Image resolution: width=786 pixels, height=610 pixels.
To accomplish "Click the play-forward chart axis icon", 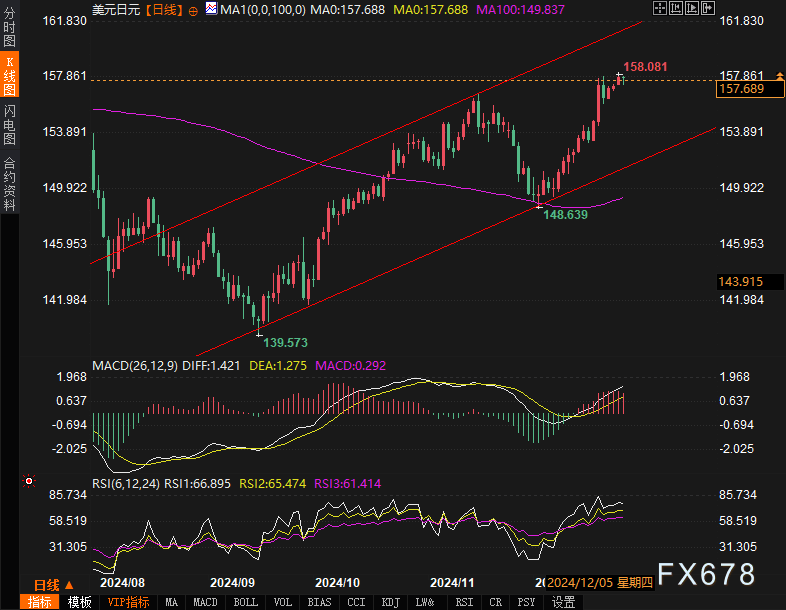I will [x=692, y=8].
